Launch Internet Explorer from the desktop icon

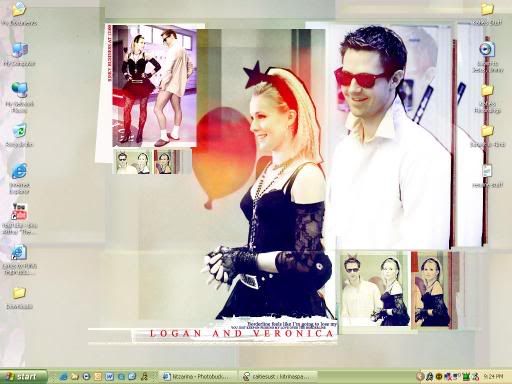tap(19, 178)
